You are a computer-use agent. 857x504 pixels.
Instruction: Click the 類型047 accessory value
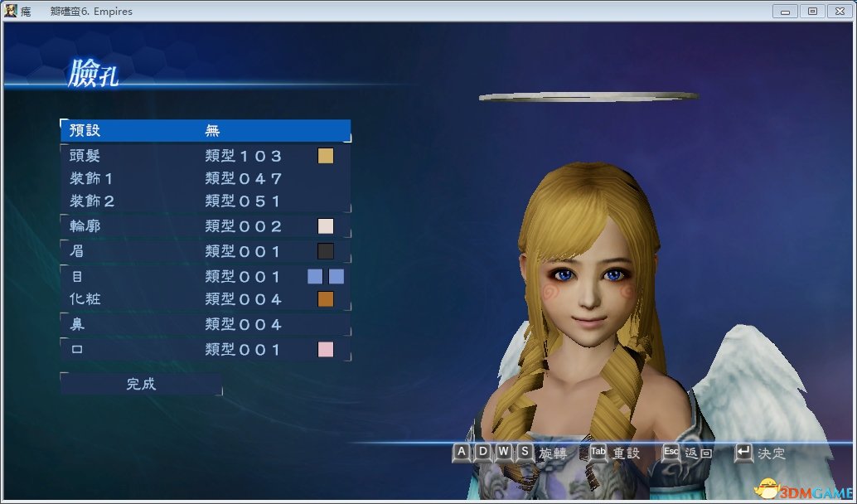(x=243, y=179)
